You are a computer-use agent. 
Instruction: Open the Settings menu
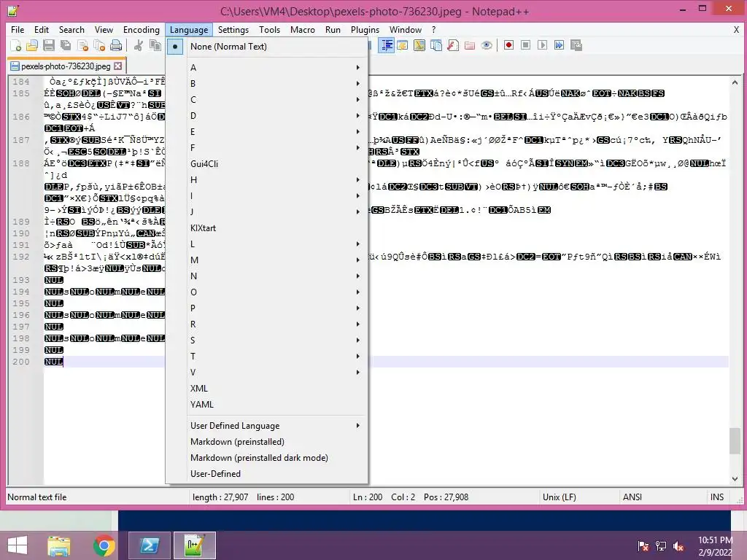pos(233,29)
